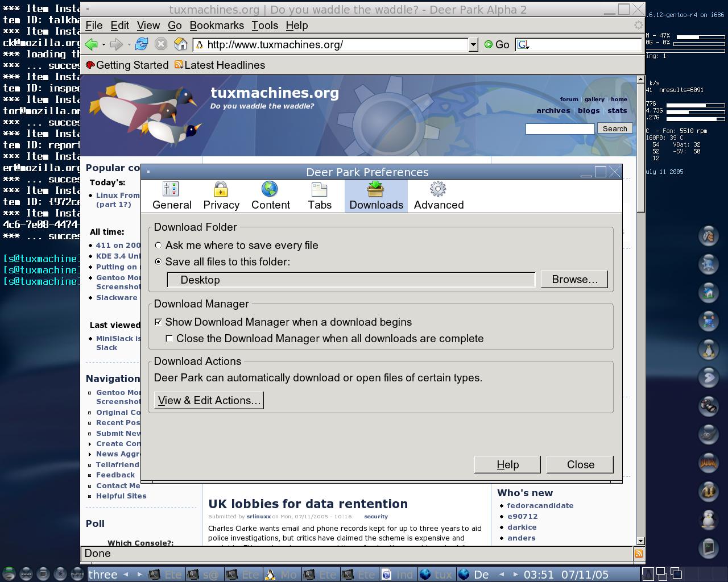This screenshot has height=582, width=728.
Task: Reload the page with Reload icon
Action: [x=142, y=44]
